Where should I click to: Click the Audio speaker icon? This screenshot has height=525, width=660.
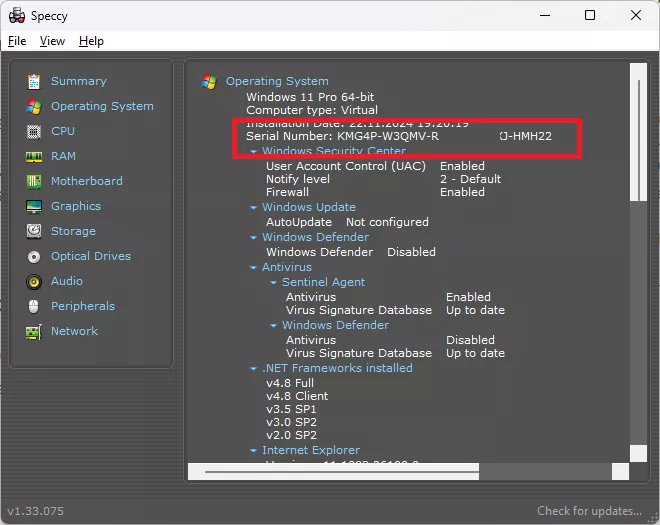34,281
